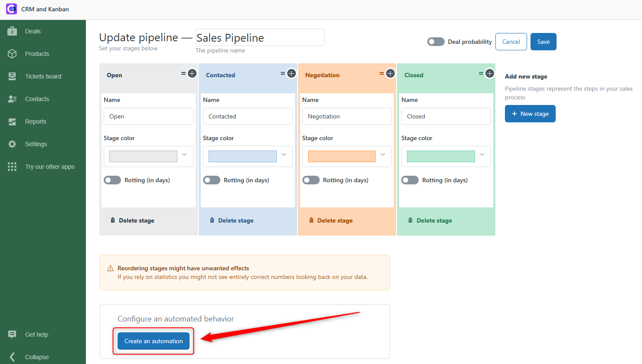
Task: Click the Collapse sidebar chevron icon
Action: click(12, 357)
